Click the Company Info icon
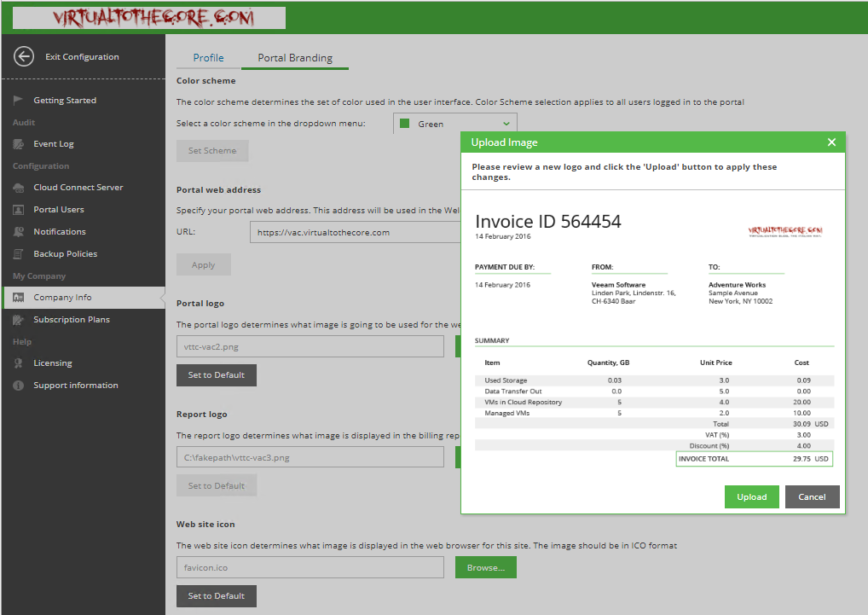Screen dimensions: 868x615 [18, 298]
